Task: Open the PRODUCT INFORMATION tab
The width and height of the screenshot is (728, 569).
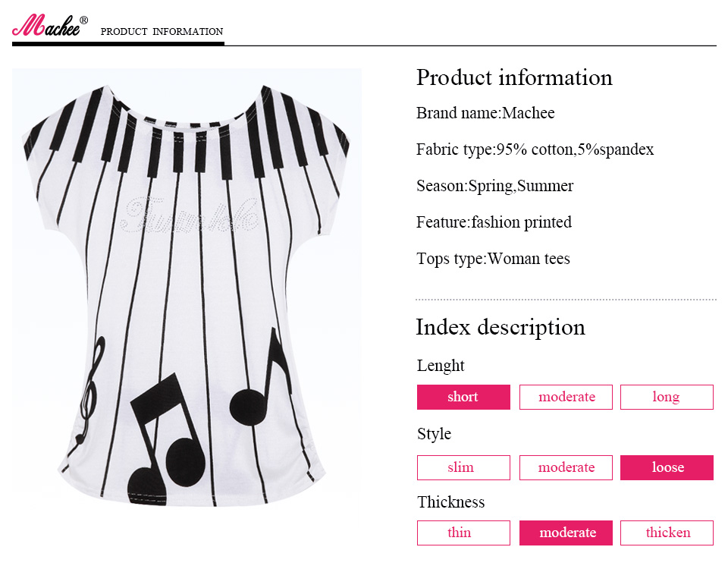Action: tap(162, 32)
